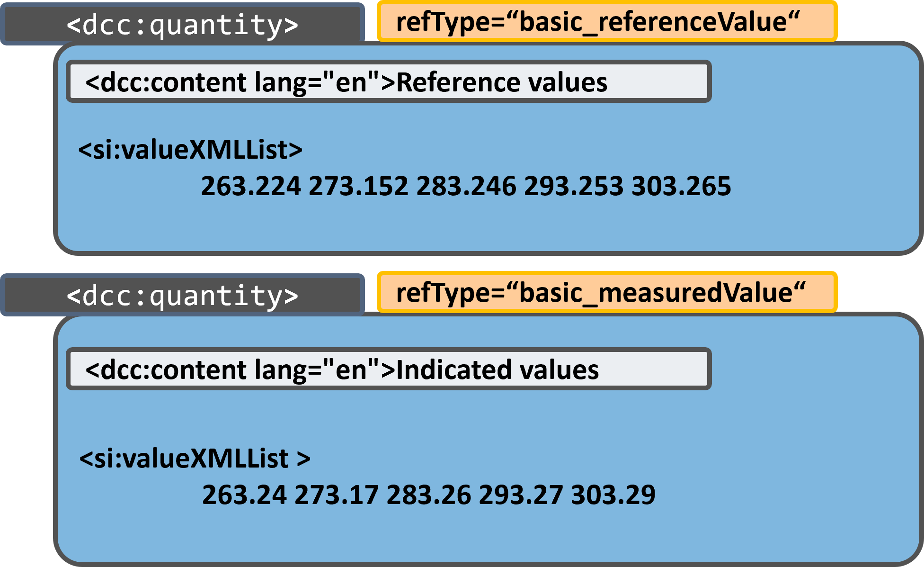Viewport: 924px width, 567px height.
Task: Click reference value 263.224
Action: (251, 186)
